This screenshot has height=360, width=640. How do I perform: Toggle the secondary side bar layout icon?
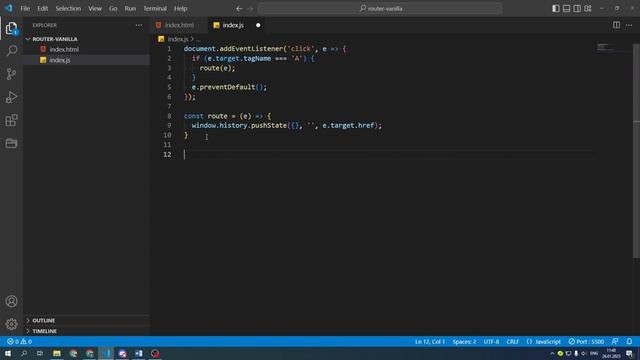point(577,9)
